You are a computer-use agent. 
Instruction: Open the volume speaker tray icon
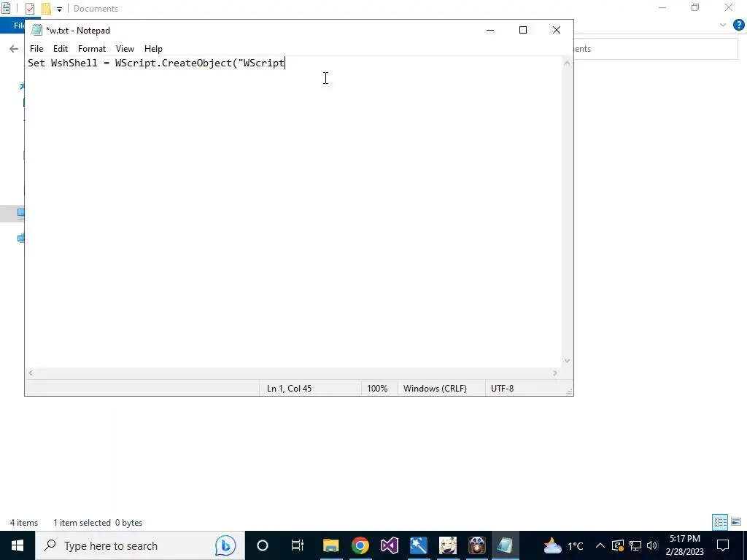pos(652,545)
